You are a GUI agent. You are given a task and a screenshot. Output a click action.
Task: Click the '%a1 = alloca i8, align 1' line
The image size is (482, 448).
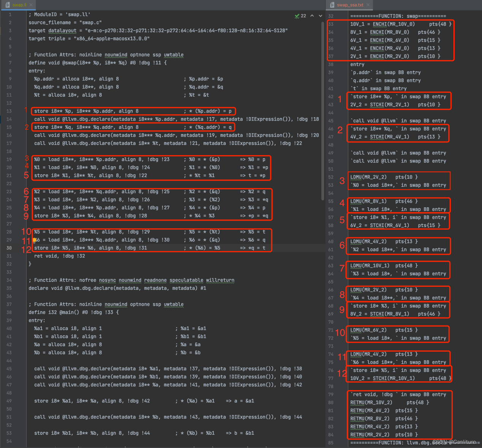coord(120,328)
